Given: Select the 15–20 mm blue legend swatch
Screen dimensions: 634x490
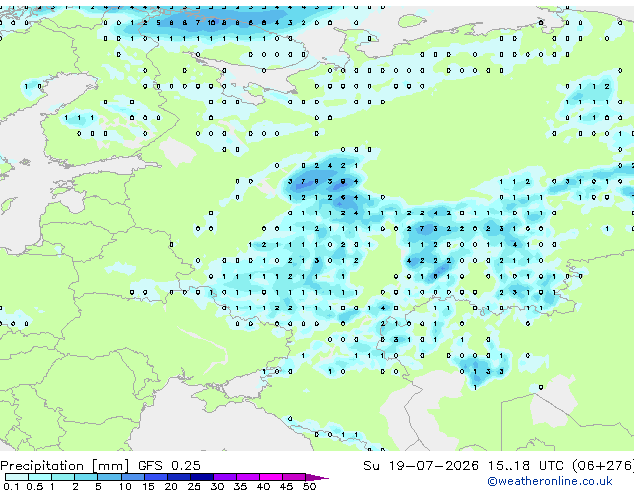Looking at the screenshot, I should [x=155, y=477].
